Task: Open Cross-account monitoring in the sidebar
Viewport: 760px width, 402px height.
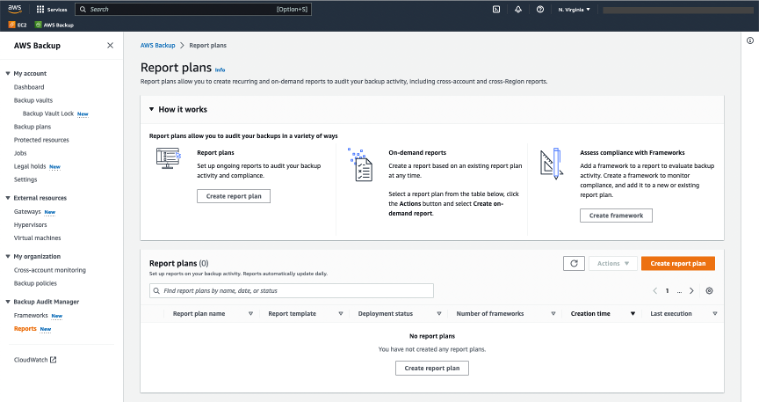Action: pos(49,270)
